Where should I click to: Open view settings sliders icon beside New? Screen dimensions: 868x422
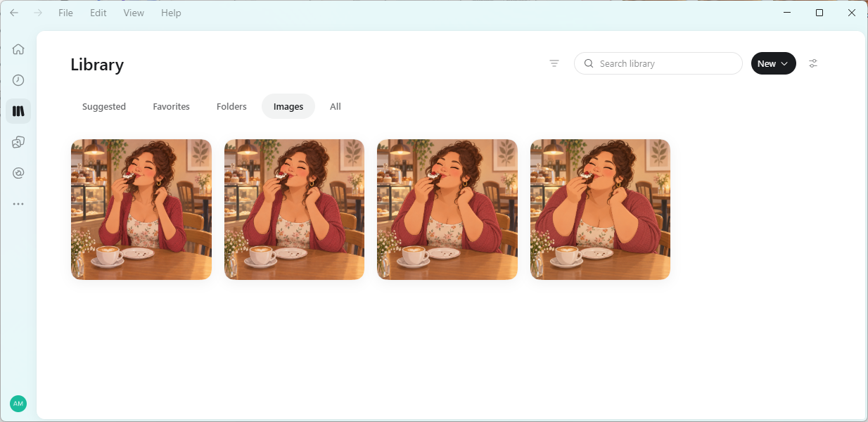tap(813, 63)
